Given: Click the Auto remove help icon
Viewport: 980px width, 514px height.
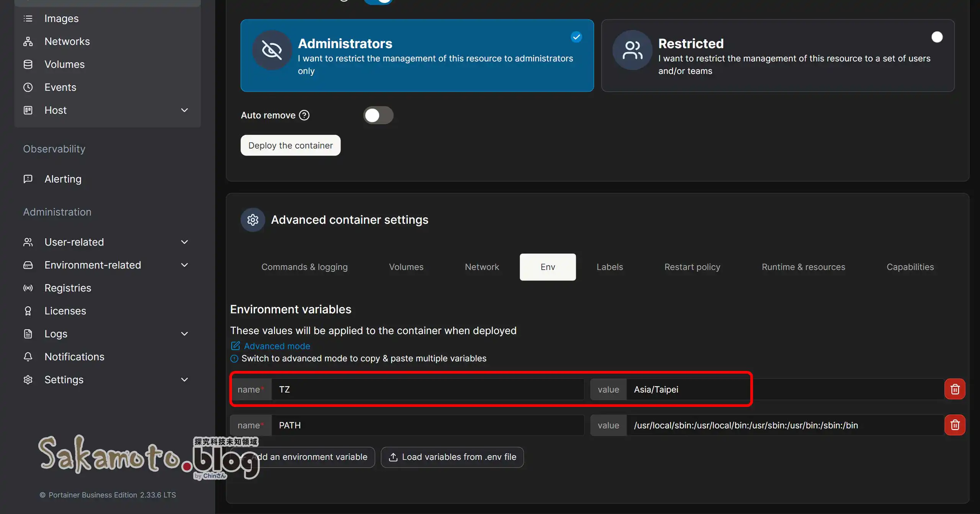Looking at the screenshot, I should tap(304, 115).
